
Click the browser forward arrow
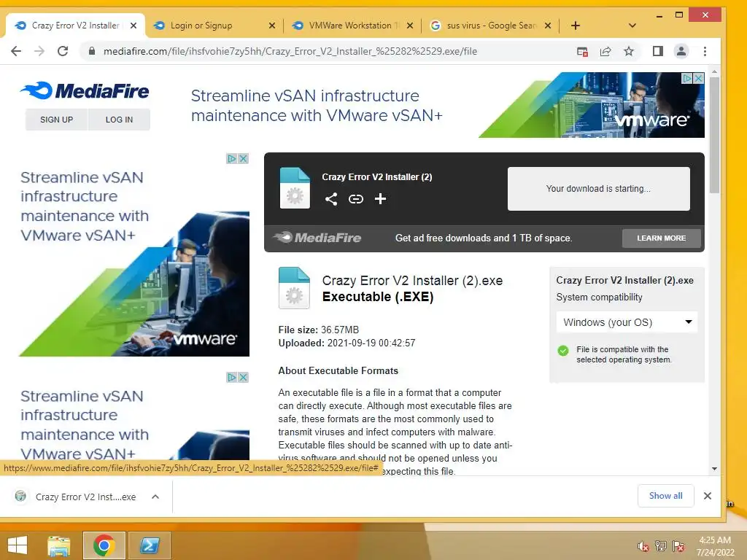[39, 51]
